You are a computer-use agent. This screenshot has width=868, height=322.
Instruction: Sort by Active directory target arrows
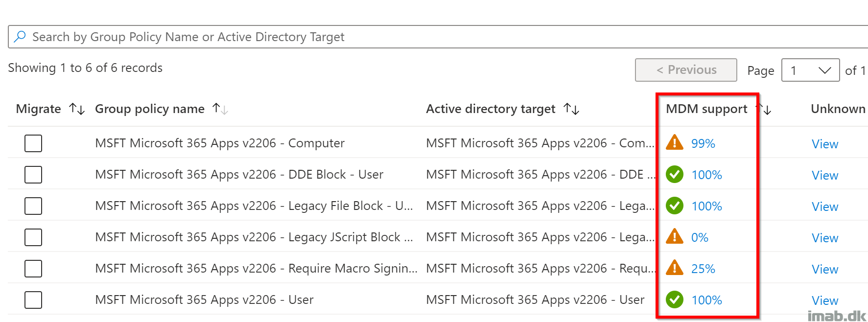571,109
